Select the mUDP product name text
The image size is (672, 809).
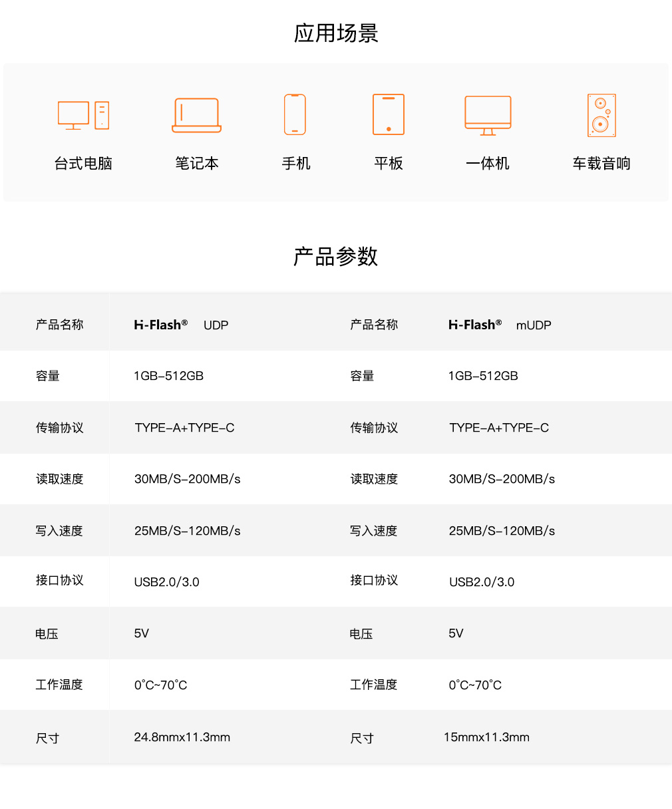[534, 325]
